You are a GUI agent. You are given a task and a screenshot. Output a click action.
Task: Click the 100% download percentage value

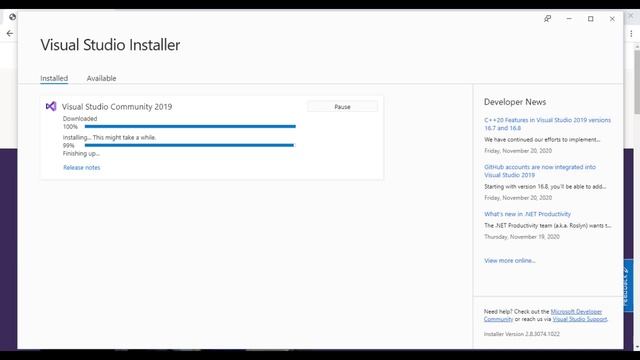click(x=70, y=127)
